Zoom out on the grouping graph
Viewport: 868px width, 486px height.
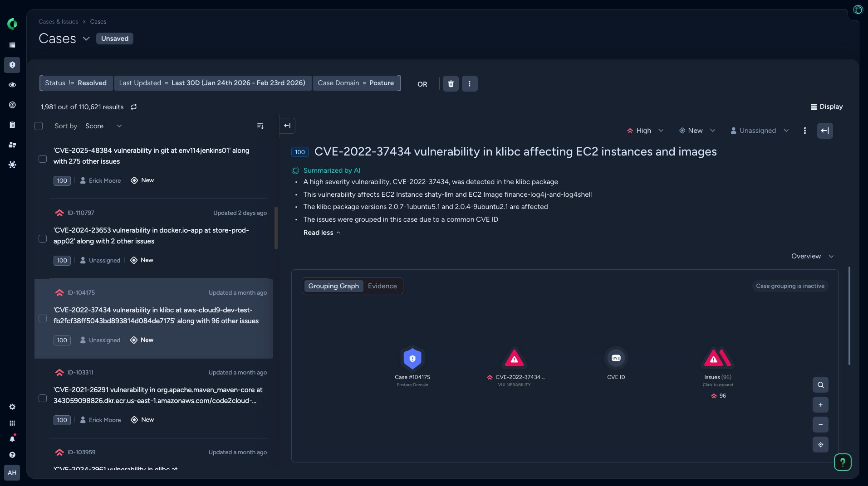pos(820,425)
